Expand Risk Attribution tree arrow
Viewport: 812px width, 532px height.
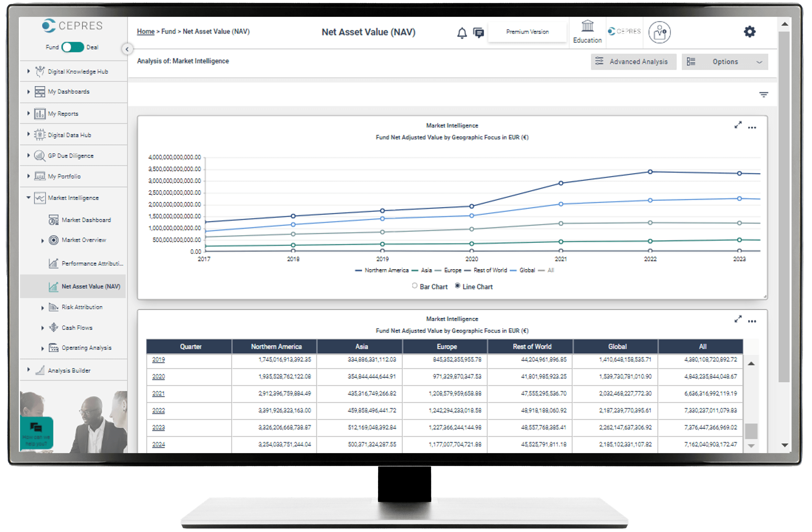pos(43,308)
